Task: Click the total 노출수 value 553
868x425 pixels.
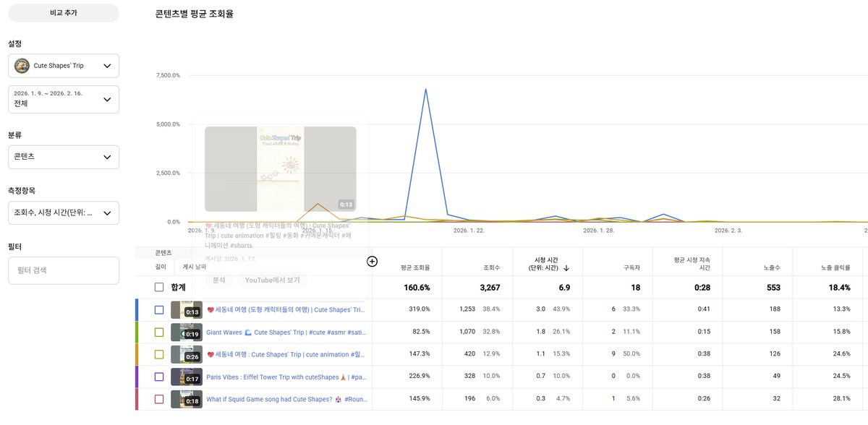Action: (775, 288)
